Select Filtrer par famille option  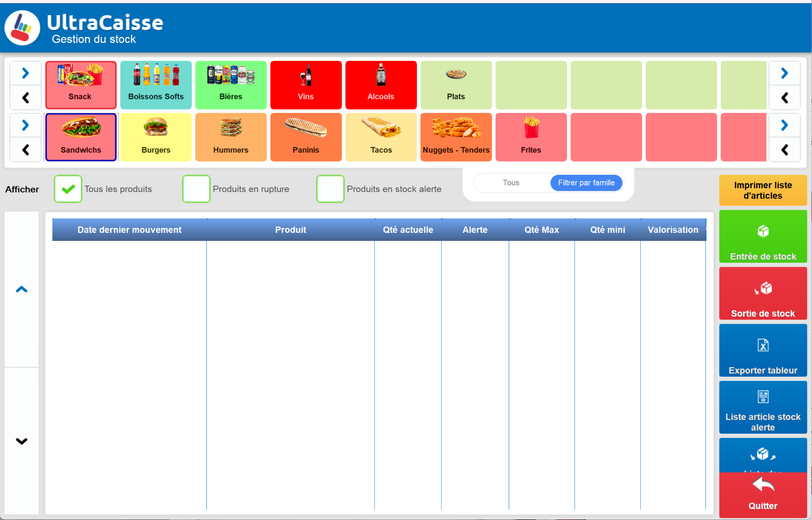586,183
